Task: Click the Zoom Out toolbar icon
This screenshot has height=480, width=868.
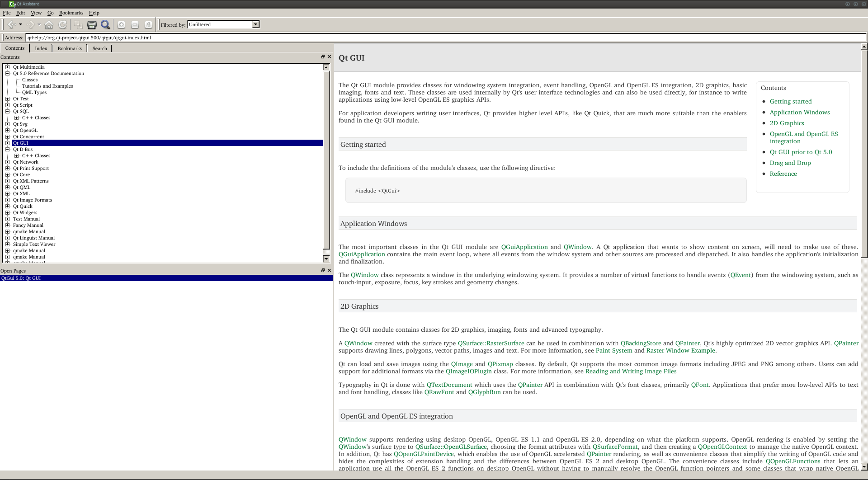Action: (135, 24)
